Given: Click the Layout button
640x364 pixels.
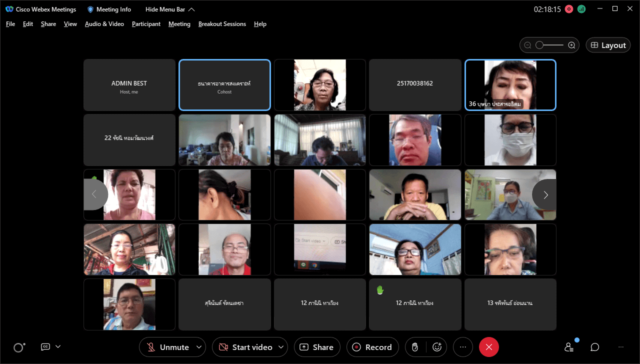Looking at the screenshot, I should (608, 45).
